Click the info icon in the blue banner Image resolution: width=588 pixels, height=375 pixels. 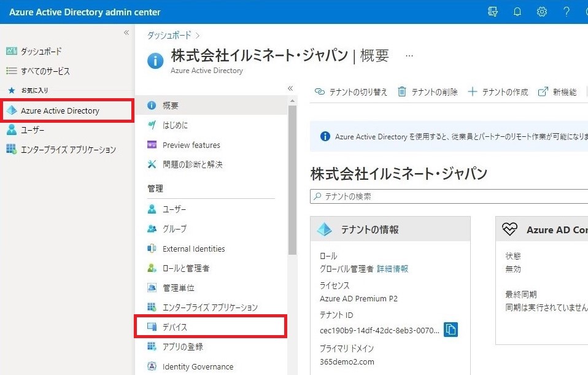pyautogui.click(x=325, y=136)
